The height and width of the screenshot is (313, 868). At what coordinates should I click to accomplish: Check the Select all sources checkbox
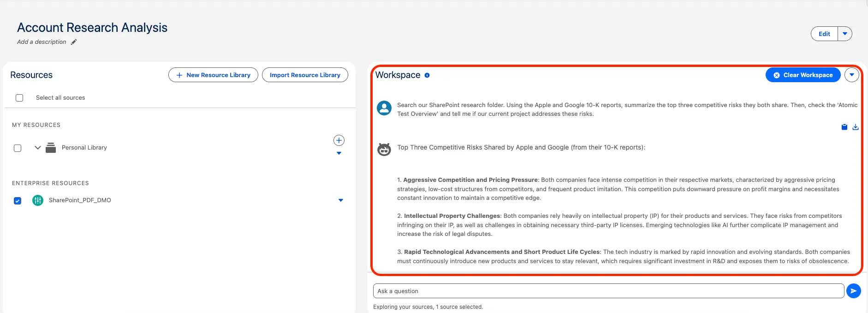[19, 98]
